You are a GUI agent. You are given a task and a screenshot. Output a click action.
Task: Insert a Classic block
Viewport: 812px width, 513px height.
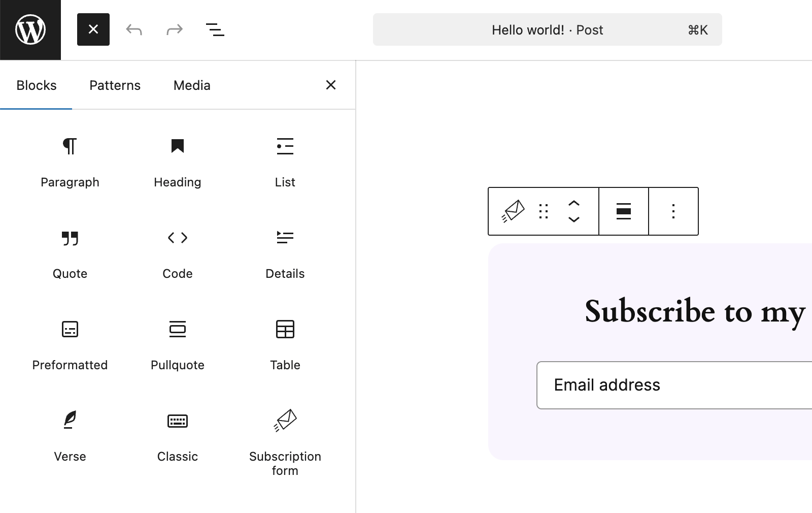pos(178,437)
